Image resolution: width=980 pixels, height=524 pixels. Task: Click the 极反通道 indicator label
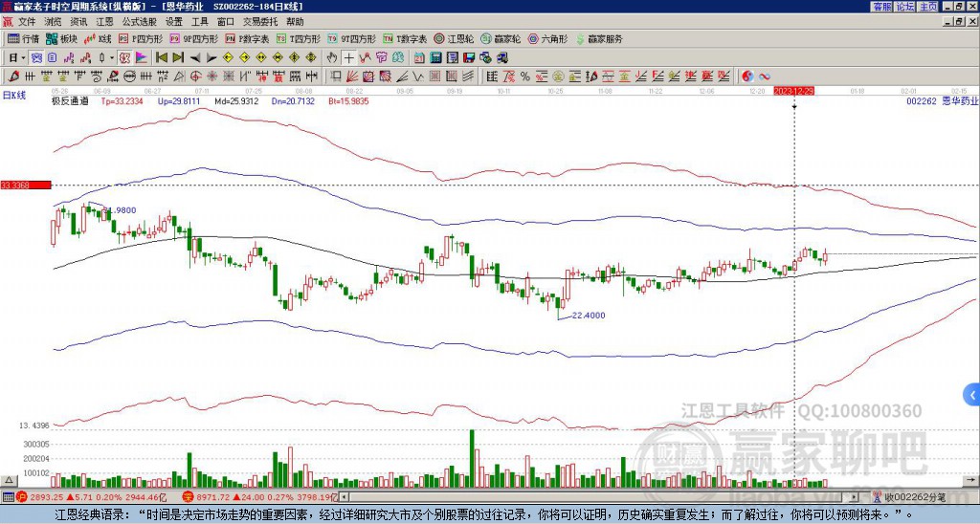(70, 100)
